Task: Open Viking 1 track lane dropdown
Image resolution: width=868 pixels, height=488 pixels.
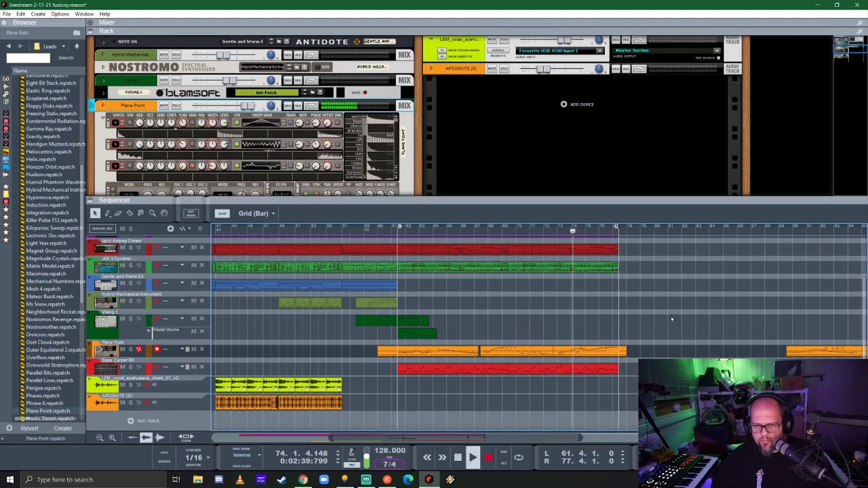Action: click(182, 319)
